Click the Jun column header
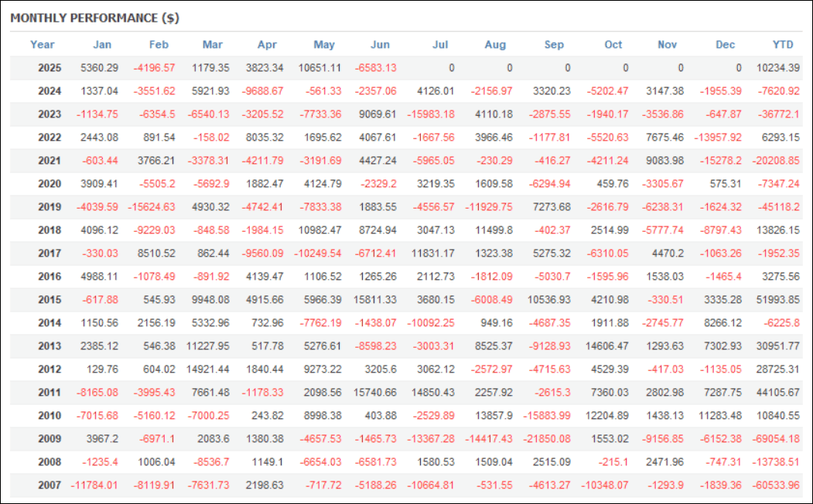This screenshot has width=813, height=504. coord(380,45)
